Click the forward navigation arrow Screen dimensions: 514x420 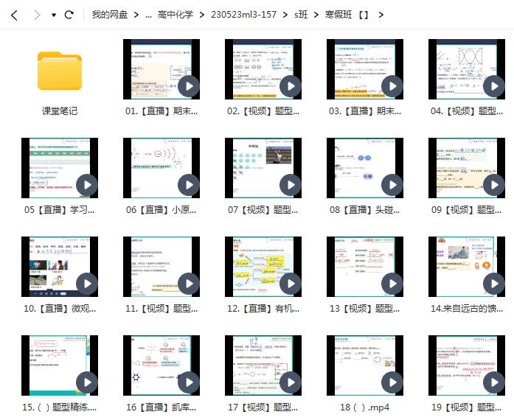click(x=36, y=15)
